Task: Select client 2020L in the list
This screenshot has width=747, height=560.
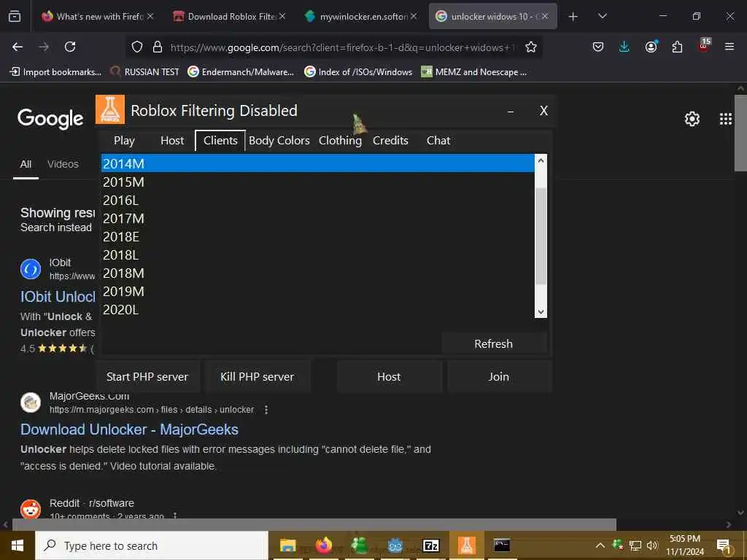Action: [x=318, y=309]
